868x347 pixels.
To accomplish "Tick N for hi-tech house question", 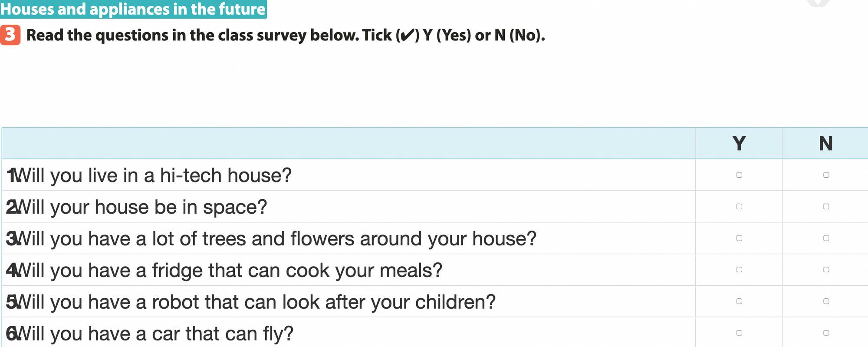I will pyautogui.click(x=826, y=175).
